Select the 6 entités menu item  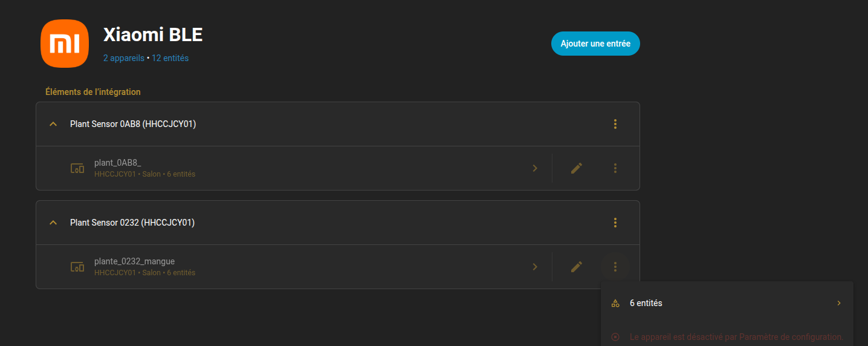pyautogui.click(x=727, y=303)
